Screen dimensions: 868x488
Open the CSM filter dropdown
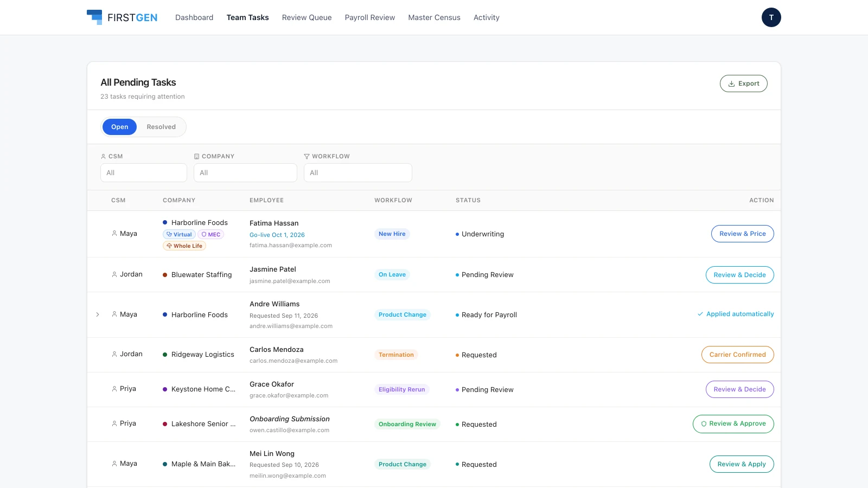coord(144,172)
